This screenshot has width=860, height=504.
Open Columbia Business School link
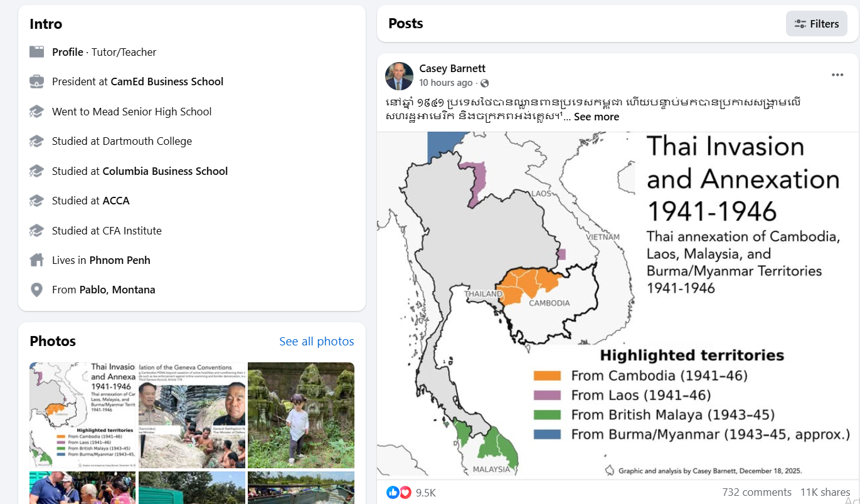165,171
